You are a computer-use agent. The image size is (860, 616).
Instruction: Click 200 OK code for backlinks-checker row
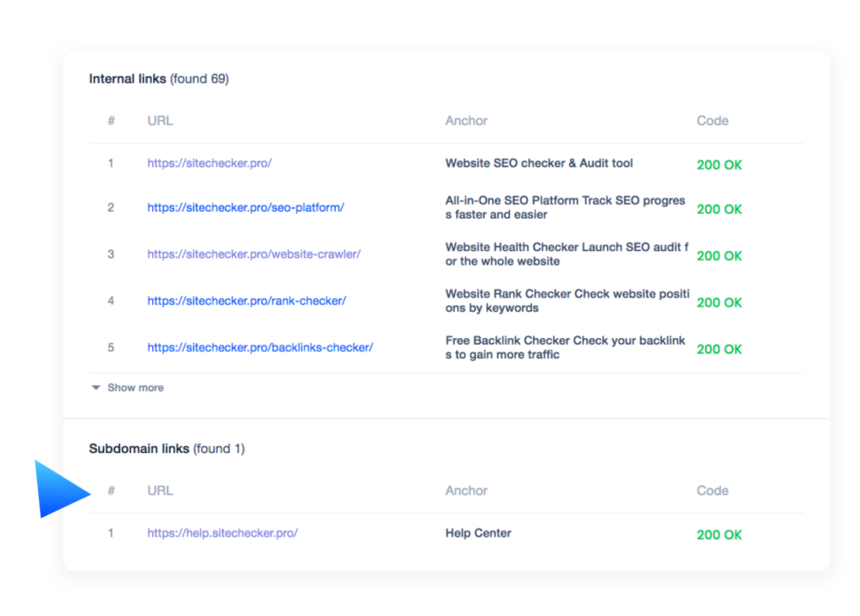tap(719, 349)
